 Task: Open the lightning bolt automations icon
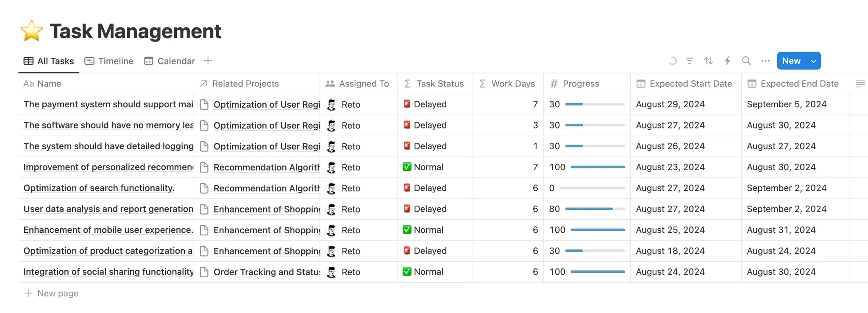coord(727,61)
